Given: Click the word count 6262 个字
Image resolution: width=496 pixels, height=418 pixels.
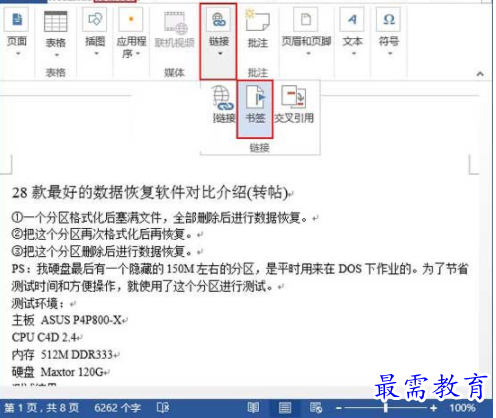Looking at the screenshot, I should click(x=117, y=407).
